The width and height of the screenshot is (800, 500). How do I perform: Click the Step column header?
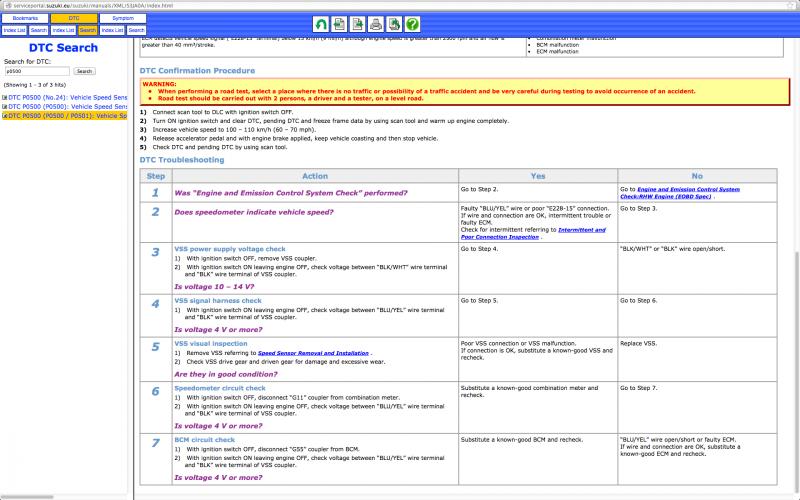pos(156,176)
